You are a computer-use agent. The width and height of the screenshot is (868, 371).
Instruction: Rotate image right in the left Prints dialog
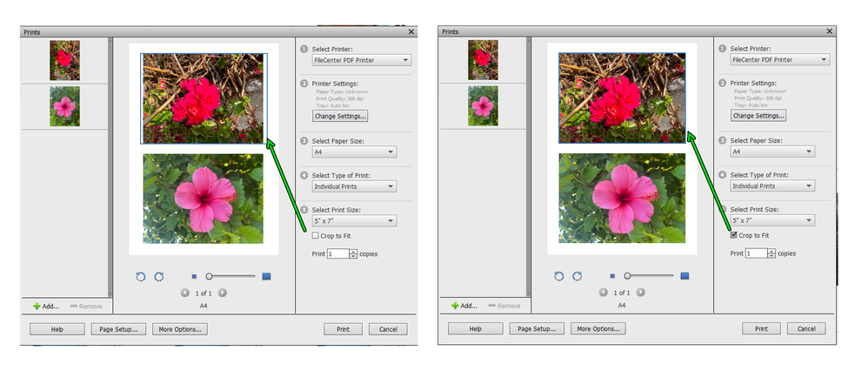click(x=159, y=276)
